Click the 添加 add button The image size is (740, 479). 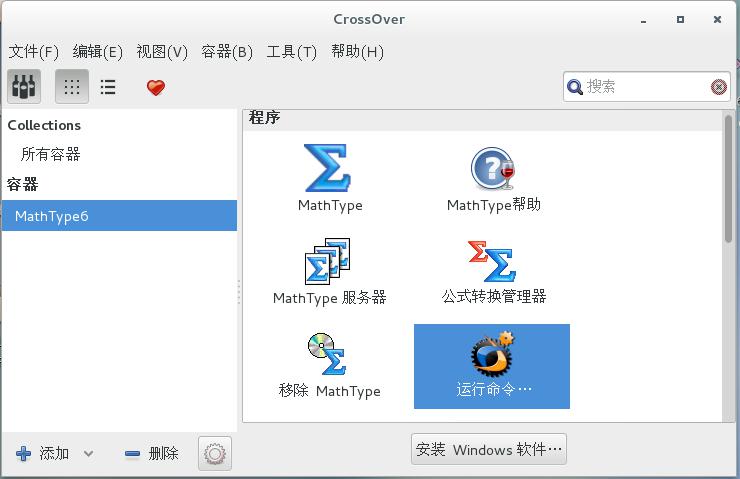(x=42, y=454)
